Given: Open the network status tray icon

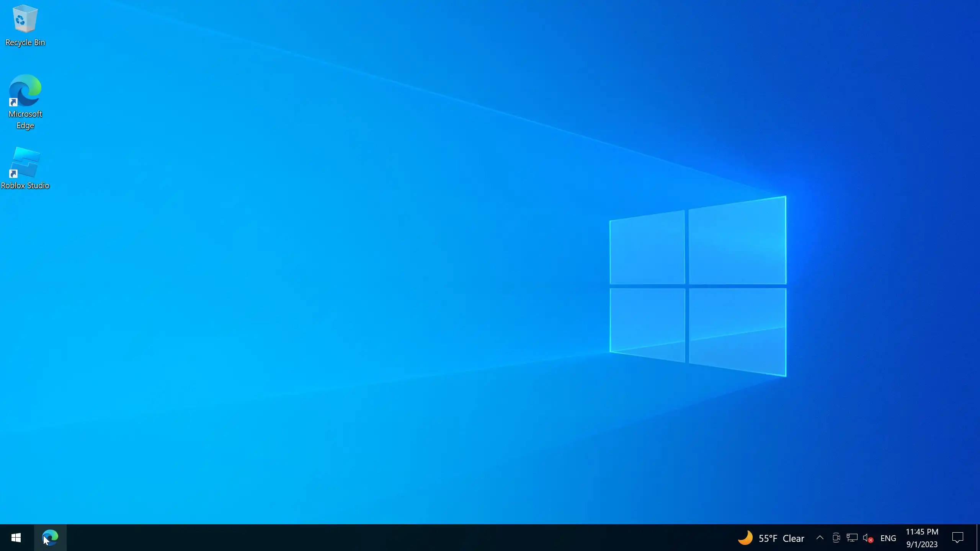Looking at the screenshot, I should pyautogui.click(x=852, y=538).
